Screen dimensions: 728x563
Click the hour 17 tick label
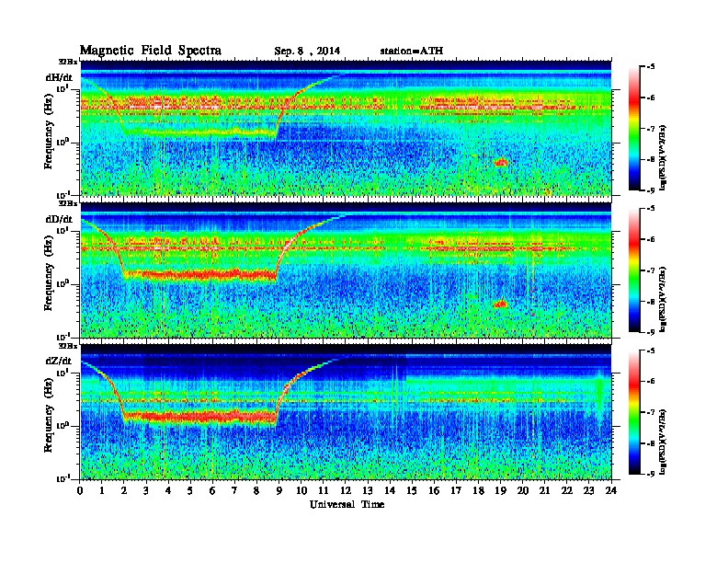(x=456, y=490)
